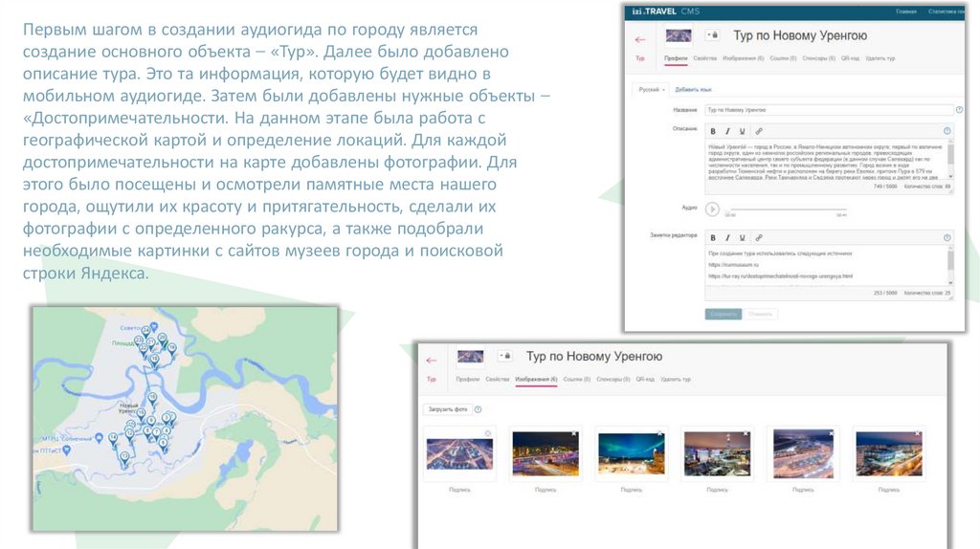
Task: Click the help icon beside the Название field
Action: 959,110
